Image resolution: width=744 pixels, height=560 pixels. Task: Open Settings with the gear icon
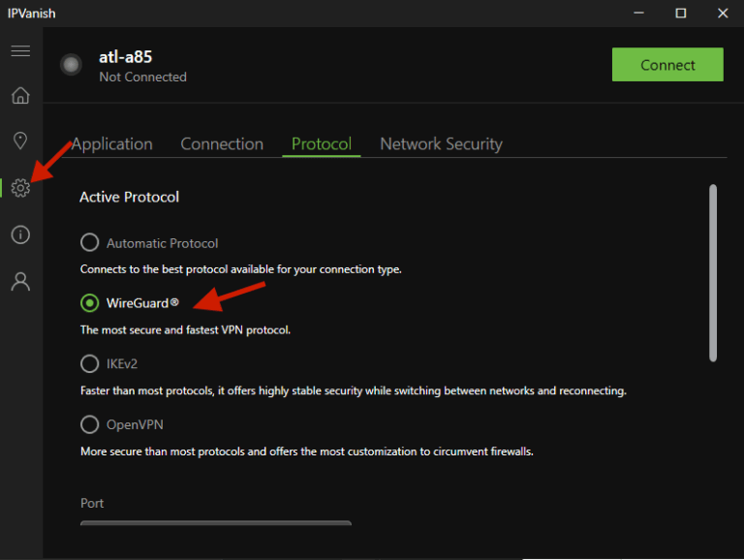tap(20, 188)
